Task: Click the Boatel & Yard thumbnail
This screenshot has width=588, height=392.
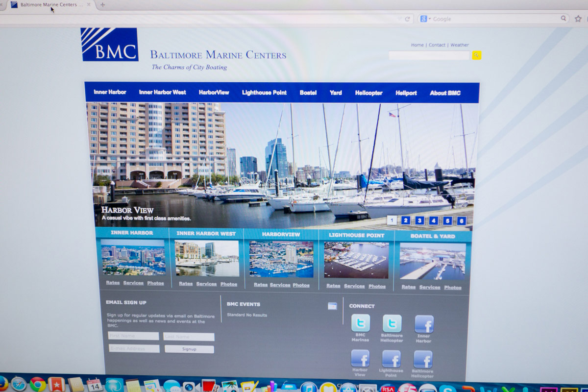Action: click(433, 261)
